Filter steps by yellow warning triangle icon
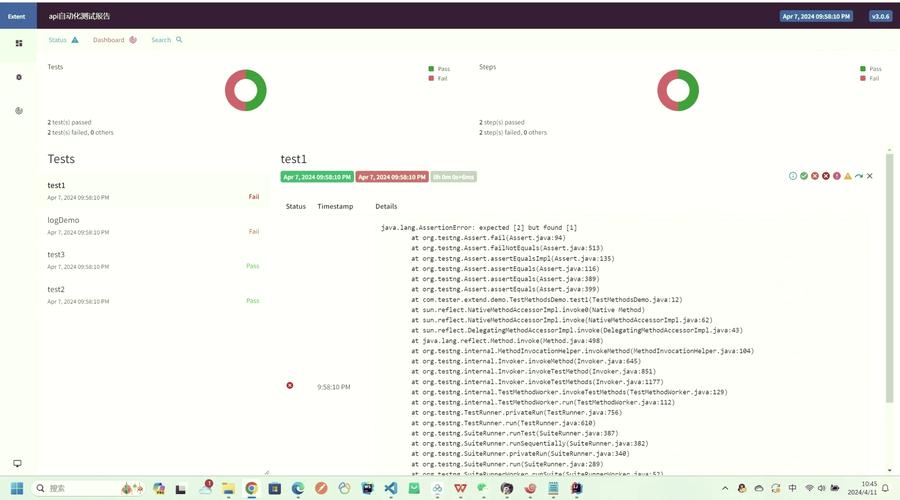Image resolution: width=900 pixels, height=500 pixels. pyautogui.click(x=848, y=176)
